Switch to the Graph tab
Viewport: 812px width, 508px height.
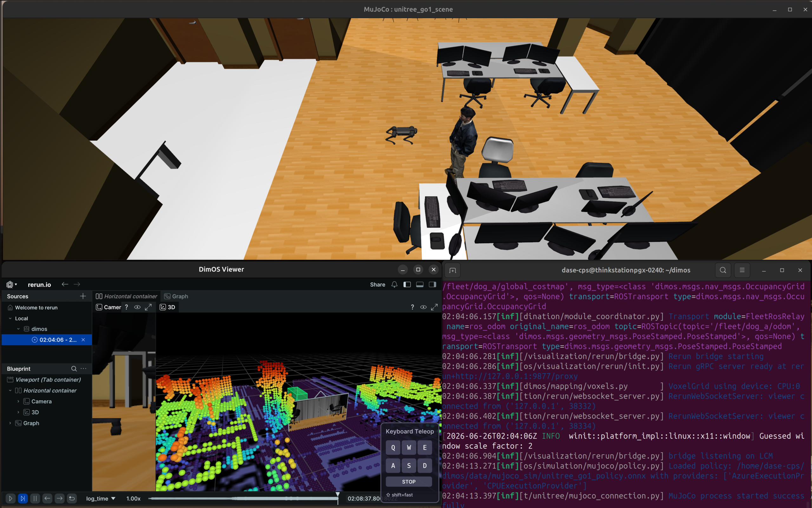(x=176, y=296)
